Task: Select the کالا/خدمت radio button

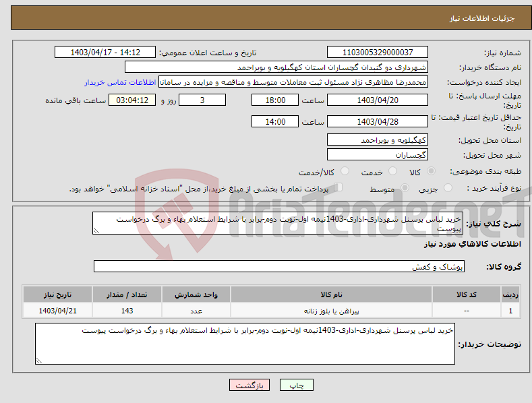Action: [345, 171]
